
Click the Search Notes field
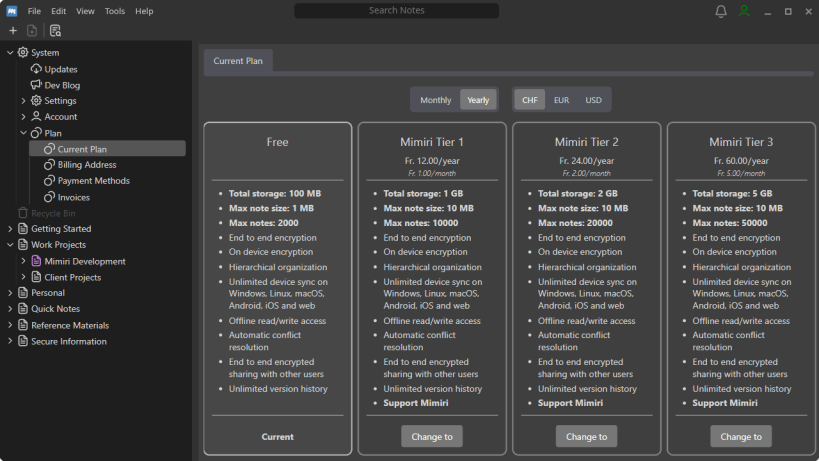(396, 10)
